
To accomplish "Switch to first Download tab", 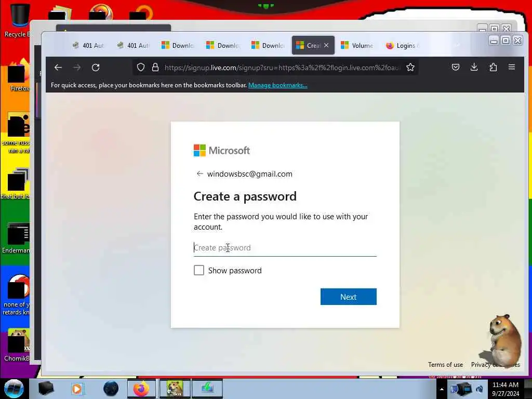I will tap(178, 45).
